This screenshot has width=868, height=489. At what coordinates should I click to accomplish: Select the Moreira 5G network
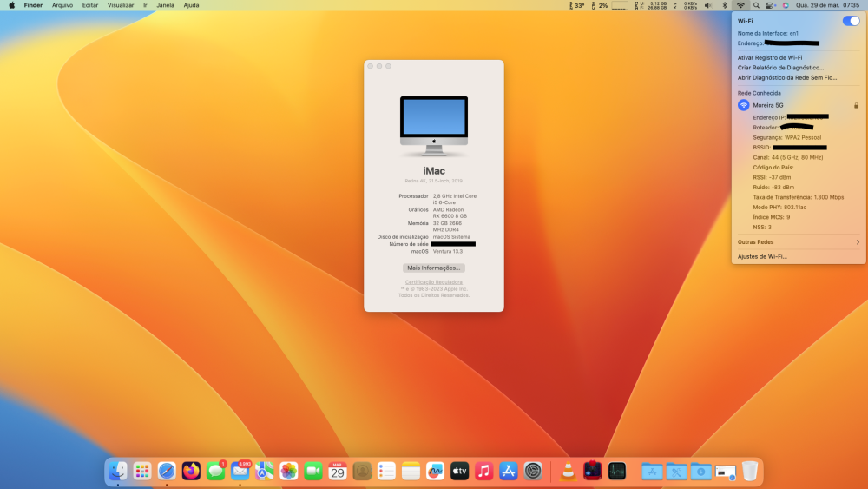pos(799,105)
